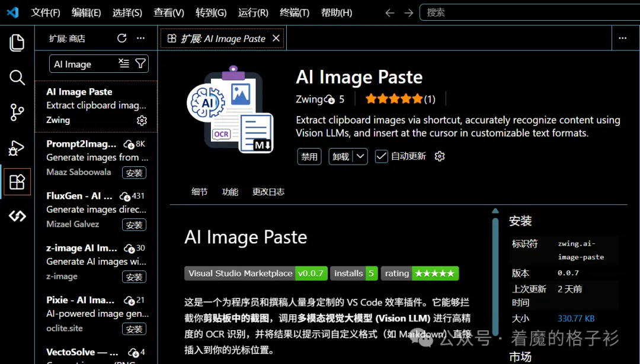Image resolution: width=640 pixels, height=364 pixels.
Task: Select the AI Image Paste editor tab
Action: pos(222,38)
